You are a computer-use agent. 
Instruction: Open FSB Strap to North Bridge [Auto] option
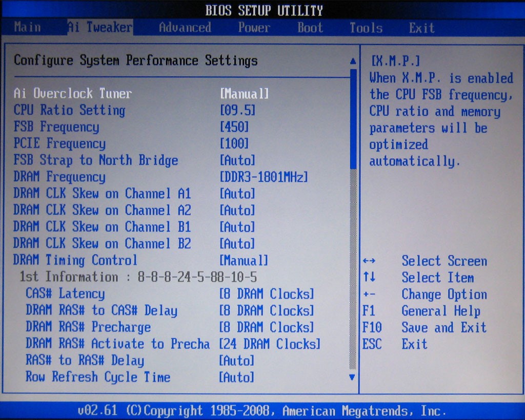tap(237, 160)
